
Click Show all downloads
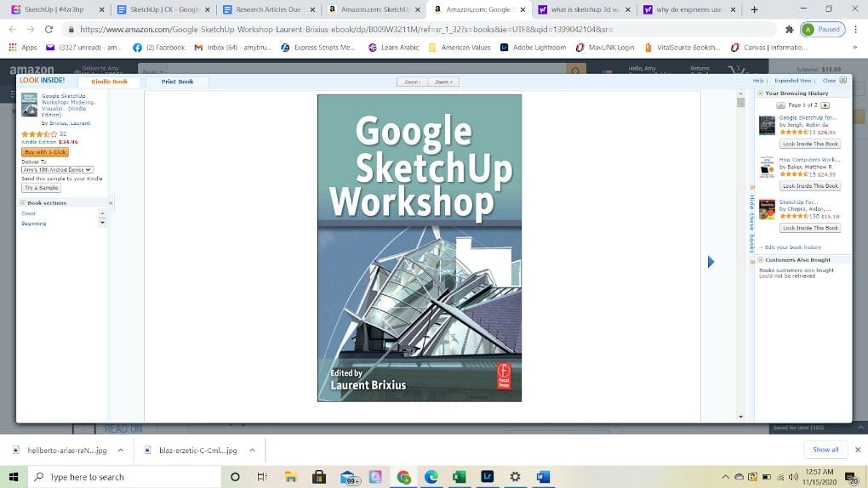click(x=825, y=449)
